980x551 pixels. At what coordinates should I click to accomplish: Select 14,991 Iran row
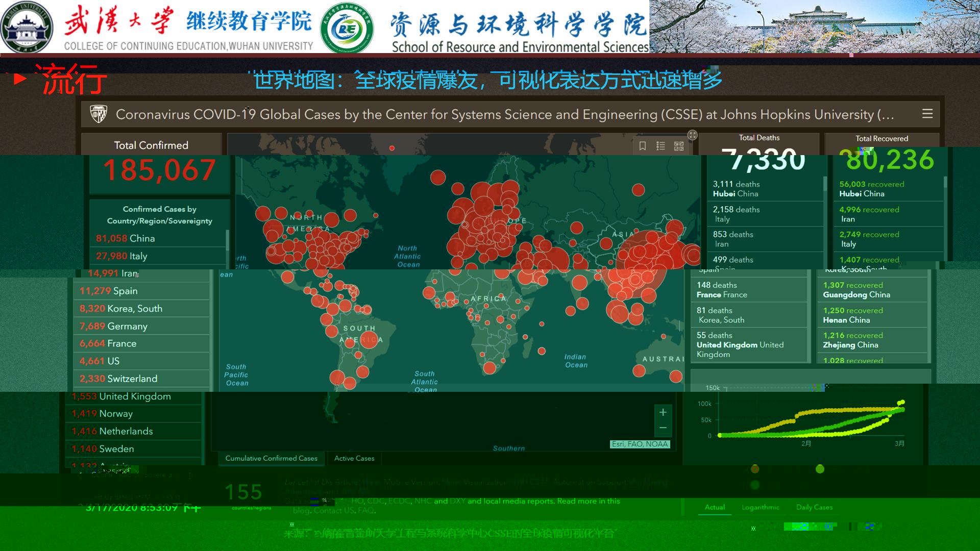[x=142, y=274]
